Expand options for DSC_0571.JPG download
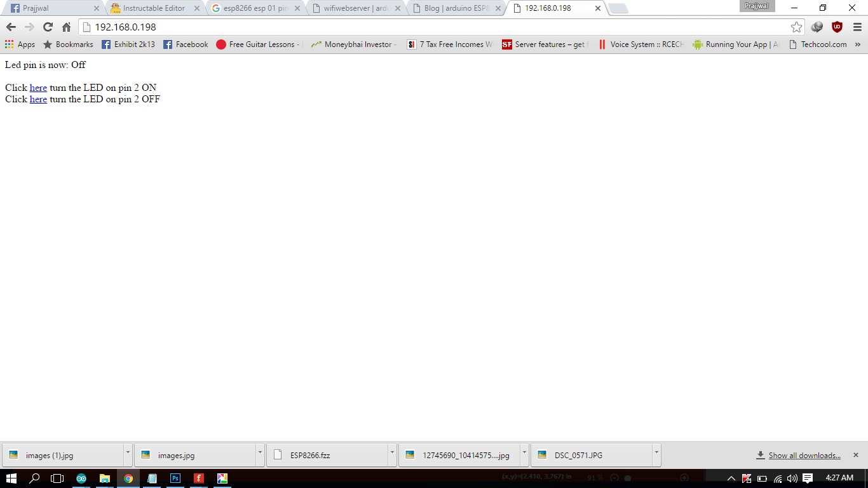Viewport: 868px width, 488px height. tap(656, 455)
